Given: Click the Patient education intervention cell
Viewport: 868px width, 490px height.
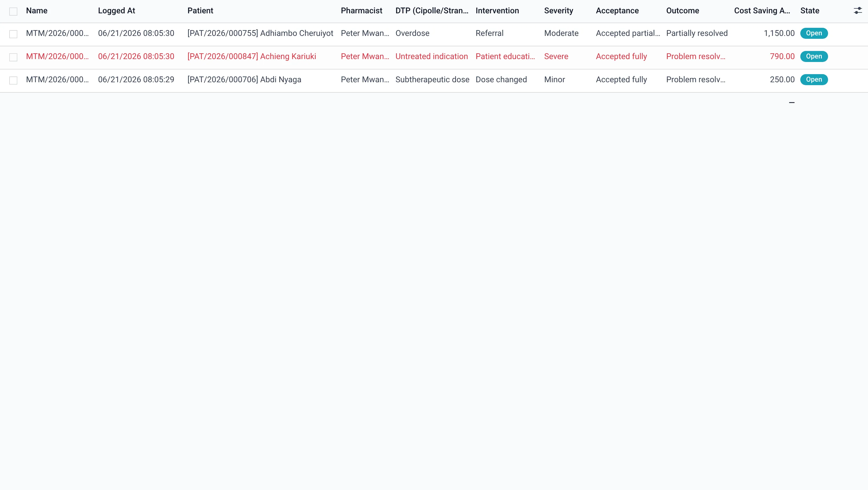Looking at the screenshot, I should (505, 56).
